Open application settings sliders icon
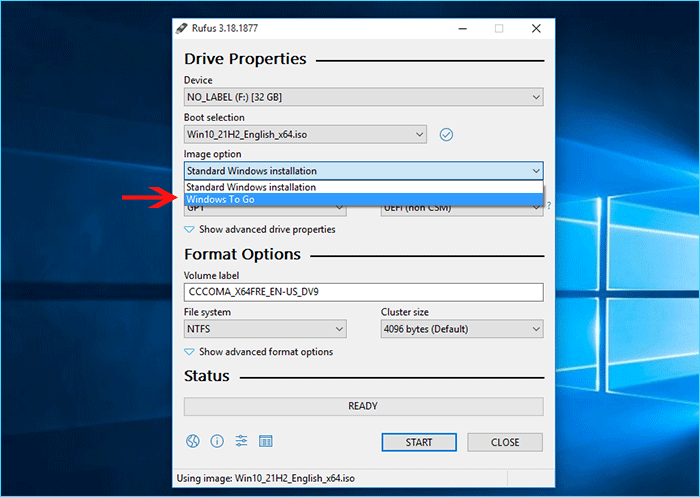The height and width of the screenshot is (497, 700). [x=242, y=441]
